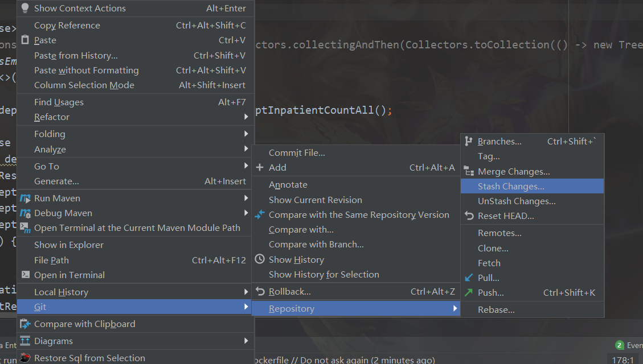Click Rebase in the Repository submenu
643x364 pixels.
pos(496,310)
